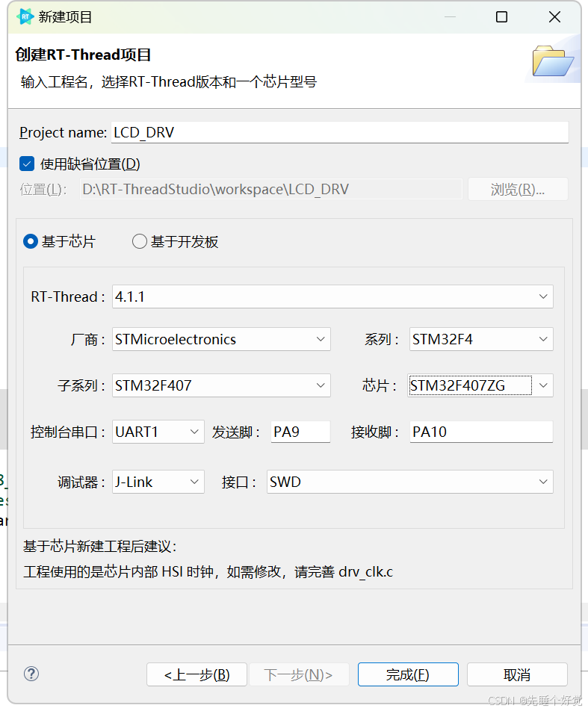Click the Project name label
Screen dimensions: 588x711
(x=63, y=133)
